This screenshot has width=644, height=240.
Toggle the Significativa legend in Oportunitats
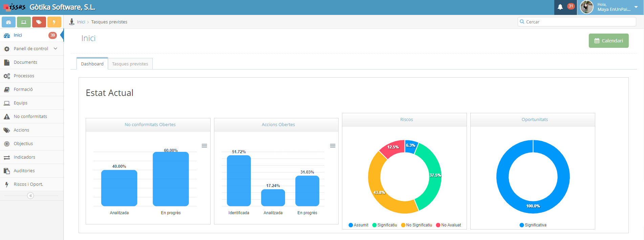pyautogui.click(x=533, y=225)
